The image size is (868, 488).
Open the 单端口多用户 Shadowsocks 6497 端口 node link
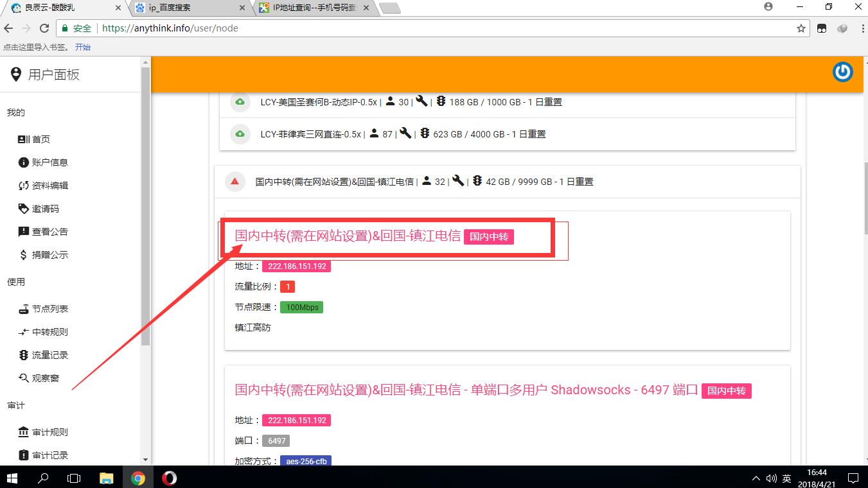pos(466,390)
